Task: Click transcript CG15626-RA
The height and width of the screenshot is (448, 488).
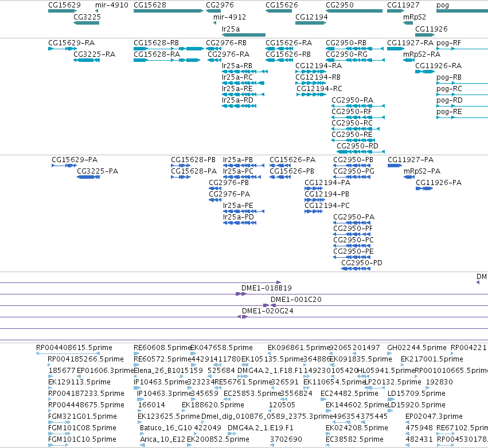Action: [288, 42]
